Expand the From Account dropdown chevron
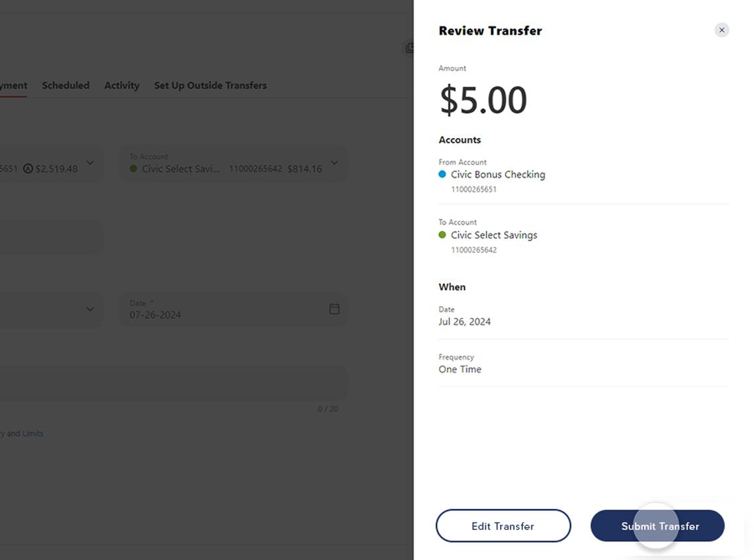The height and width of the screenshot is (560, 754). [90, 163]
